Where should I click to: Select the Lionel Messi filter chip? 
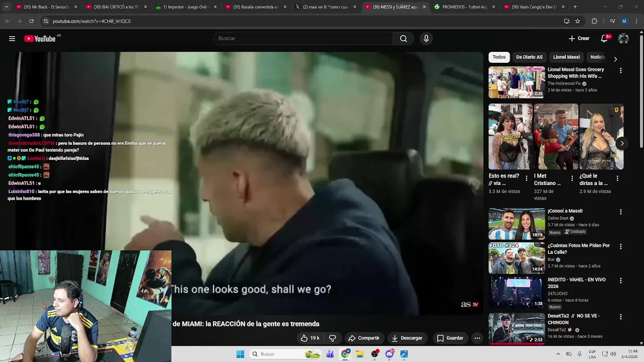click(x=567, y=57)
